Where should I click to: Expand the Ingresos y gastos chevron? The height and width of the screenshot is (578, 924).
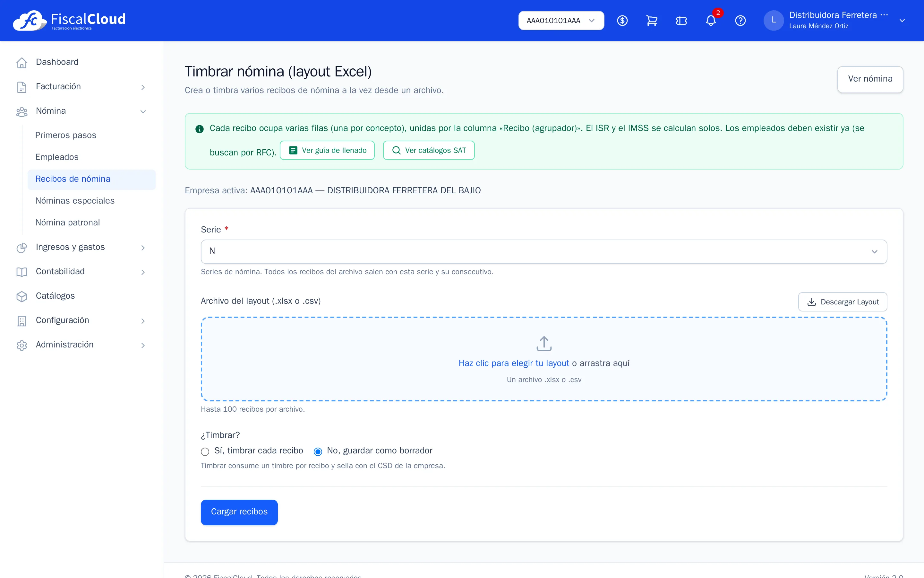point(143,248)
